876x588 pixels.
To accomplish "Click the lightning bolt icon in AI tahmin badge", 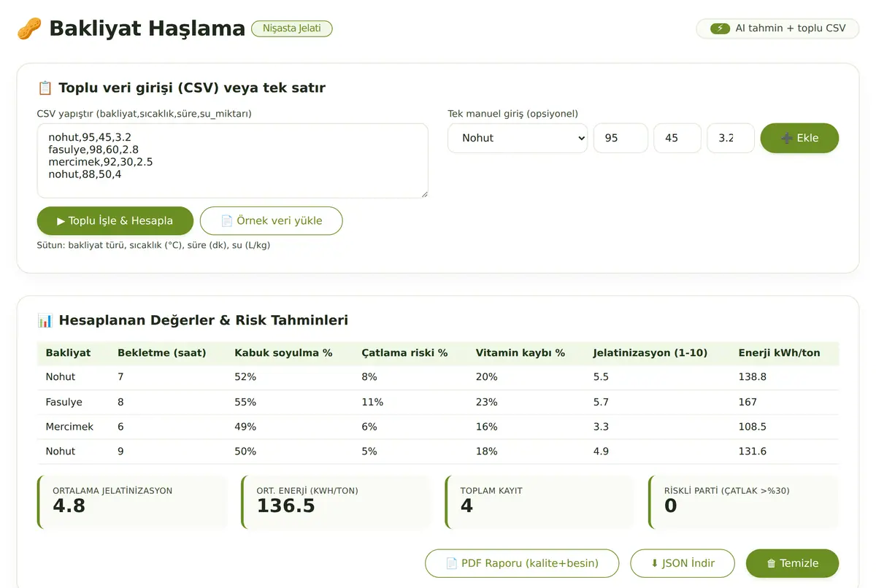I will (720, 28).
